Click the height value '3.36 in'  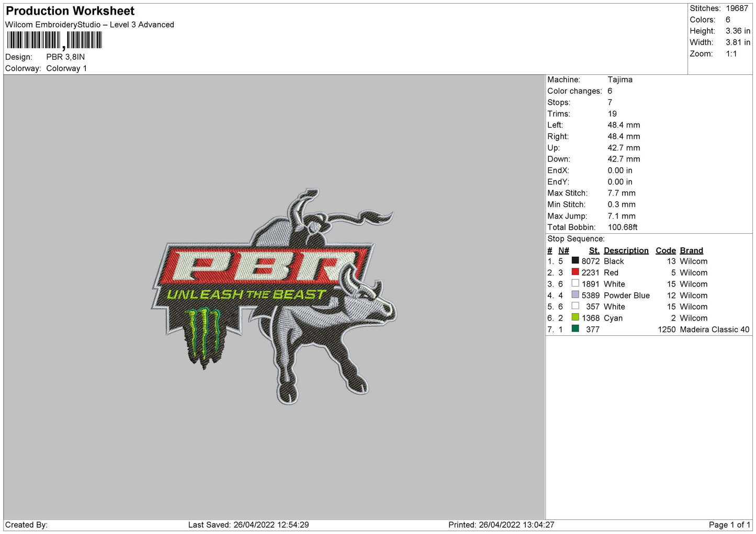point(738,31)
